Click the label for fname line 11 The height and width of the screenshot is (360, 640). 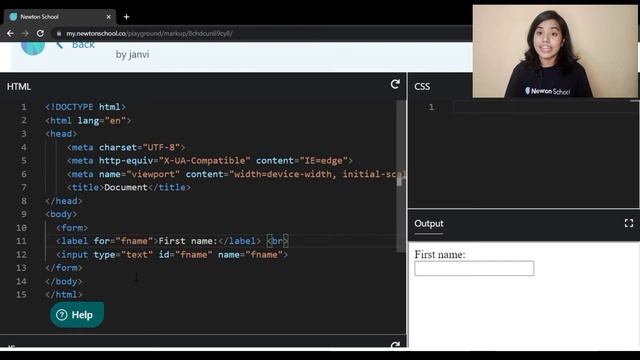coord(158,241)
